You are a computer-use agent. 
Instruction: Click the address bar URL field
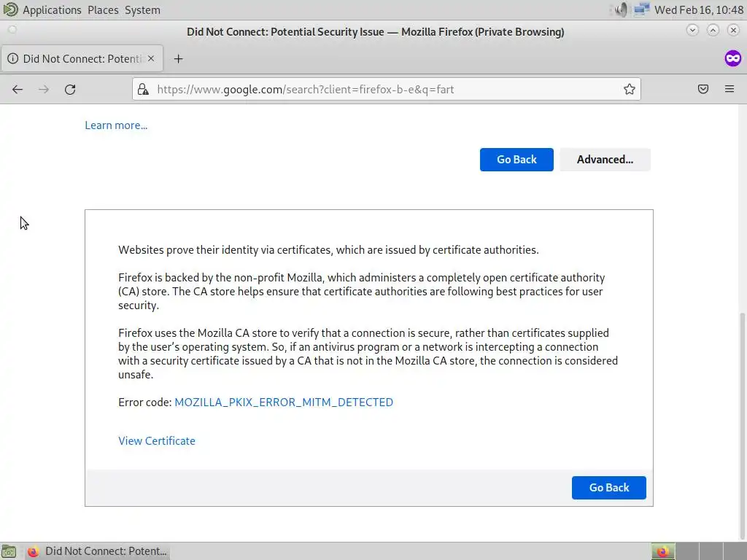(387, 90)
